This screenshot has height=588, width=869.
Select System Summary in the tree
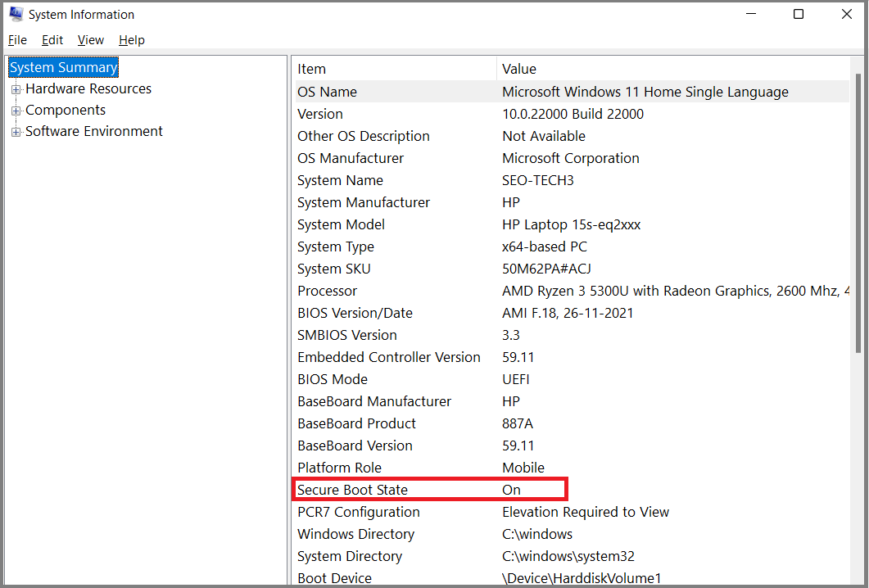click(64, 67)
